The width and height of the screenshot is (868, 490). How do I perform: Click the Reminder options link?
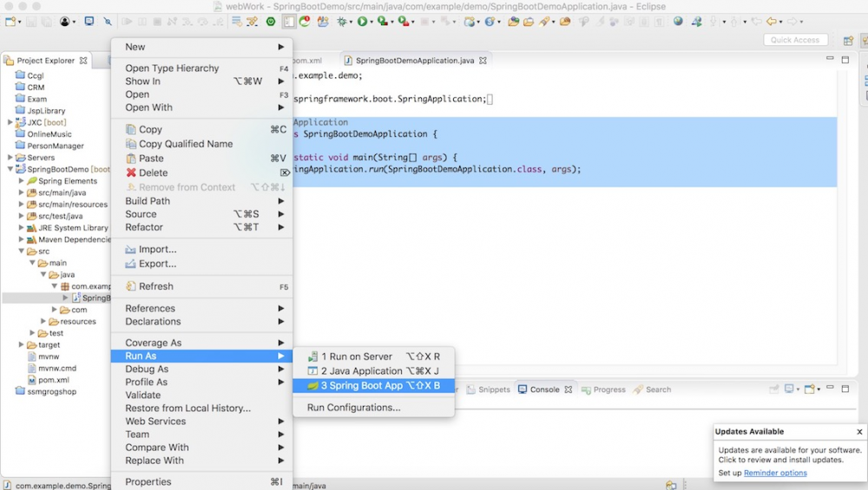pos(775,473)
